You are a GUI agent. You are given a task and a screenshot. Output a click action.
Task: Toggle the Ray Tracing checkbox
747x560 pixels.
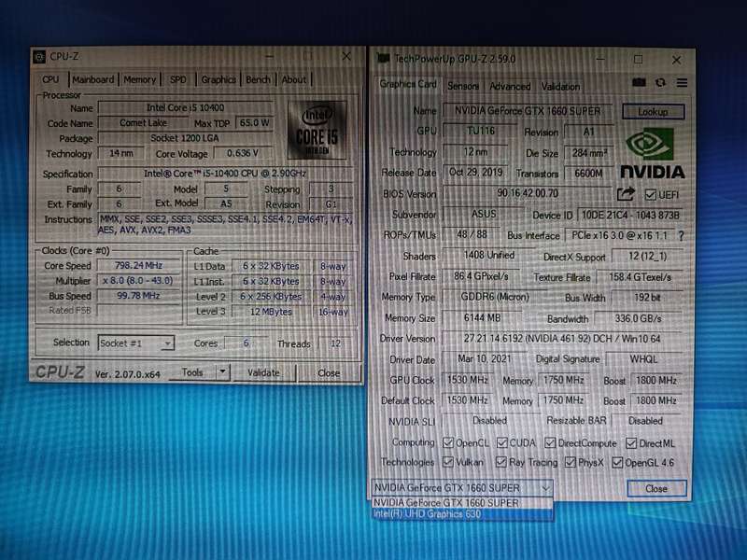click(500, 462)
